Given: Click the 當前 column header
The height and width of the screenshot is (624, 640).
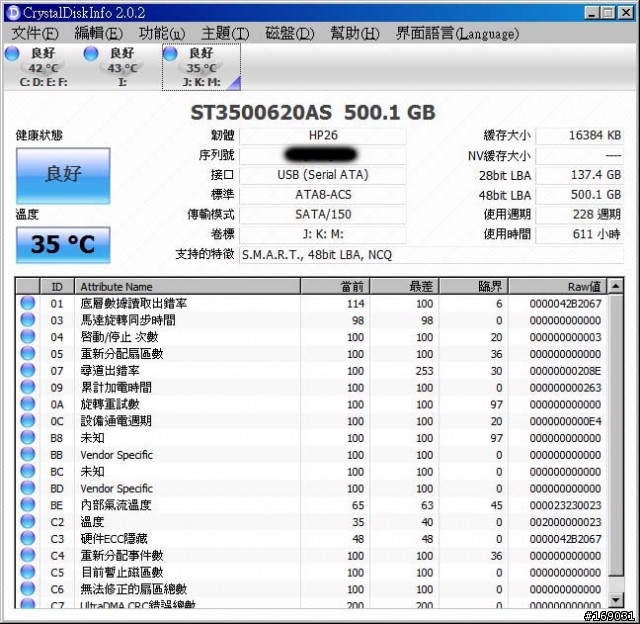Looking at the screenshot, I should tap(335, 286).
